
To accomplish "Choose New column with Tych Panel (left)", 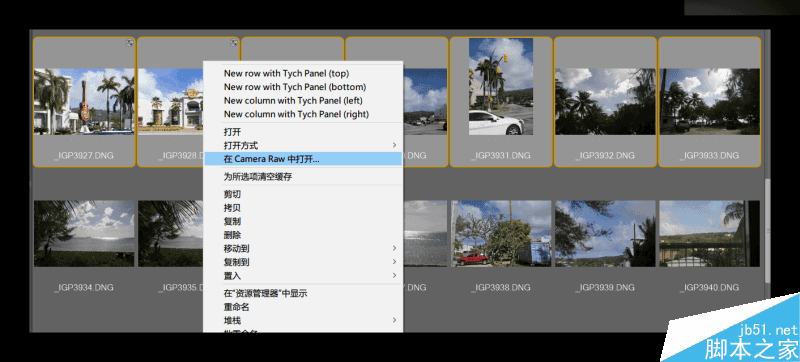I will [x=303, y=100].
